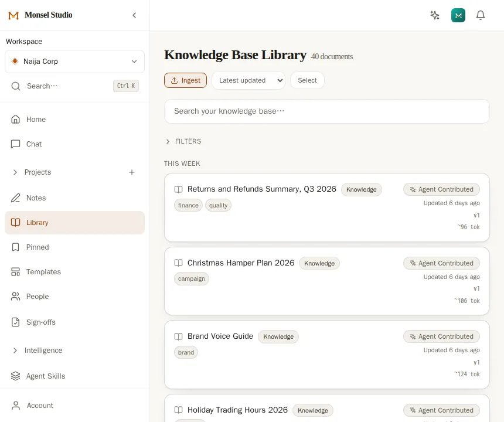Click the People users icon

15,297
